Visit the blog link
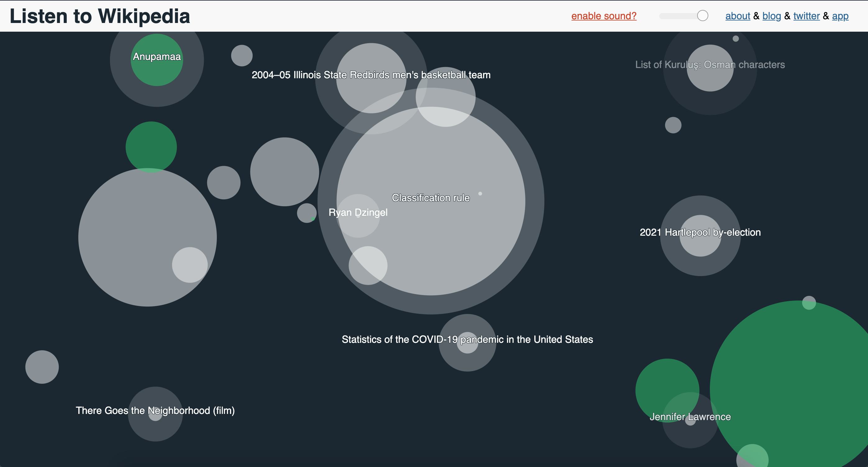 772,16
